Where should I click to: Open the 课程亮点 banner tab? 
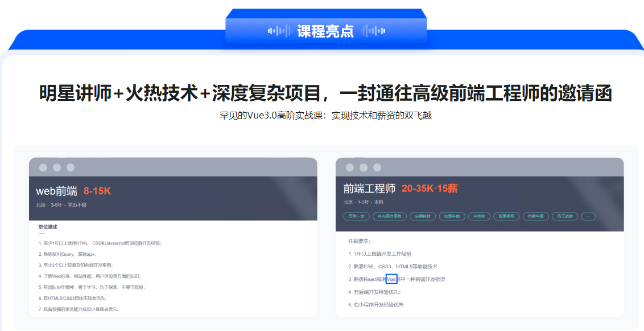point(325,30)
